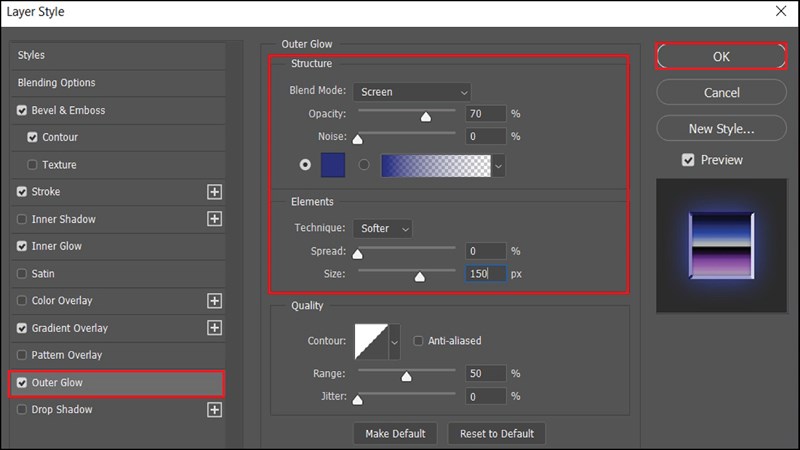Click the Range slider handle
Image resolution: width=800 pixels, height=450 pixels.
406,376
